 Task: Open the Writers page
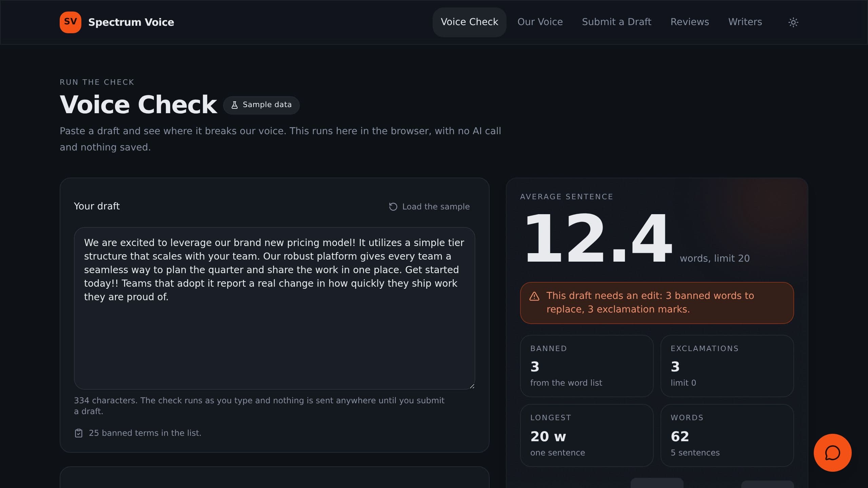(745, 22)
